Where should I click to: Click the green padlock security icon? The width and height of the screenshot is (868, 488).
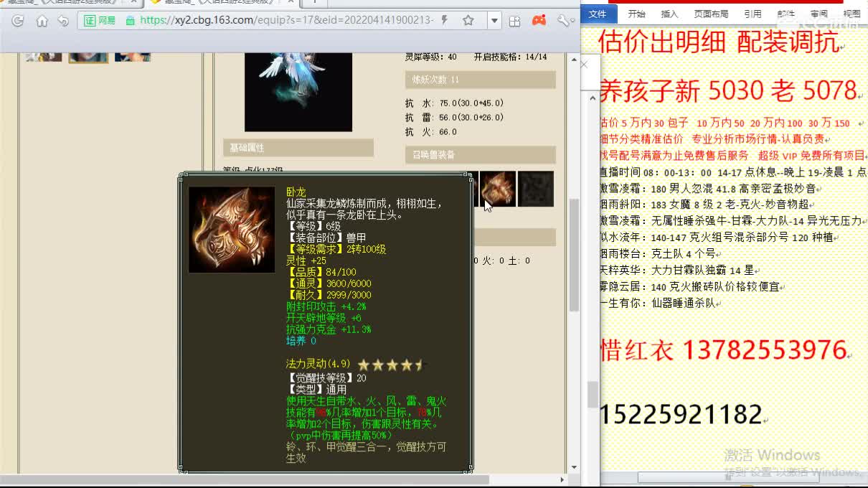coord(130,21)
